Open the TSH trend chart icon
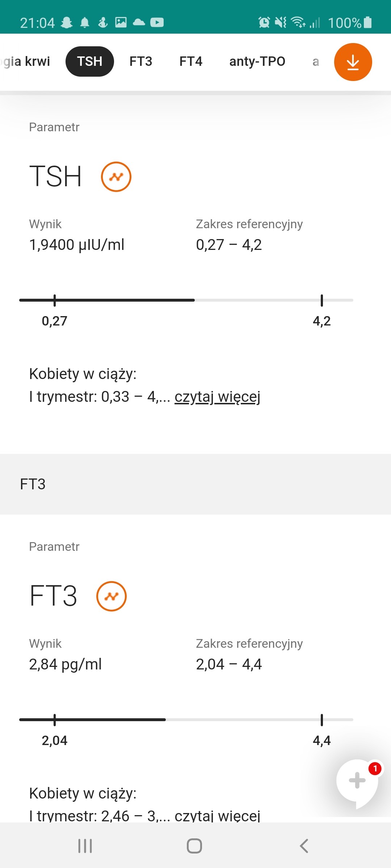 click(116, 177)
